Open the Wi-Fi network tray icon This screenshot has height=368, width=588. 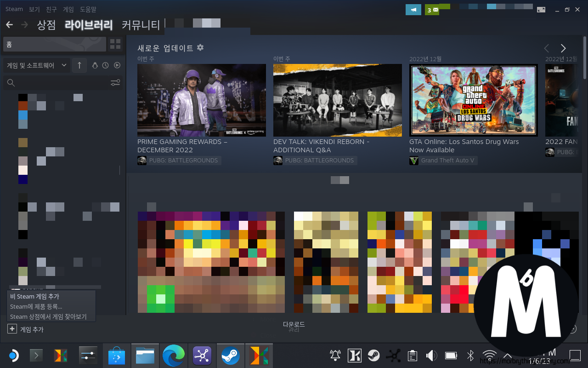pos(490,355)
